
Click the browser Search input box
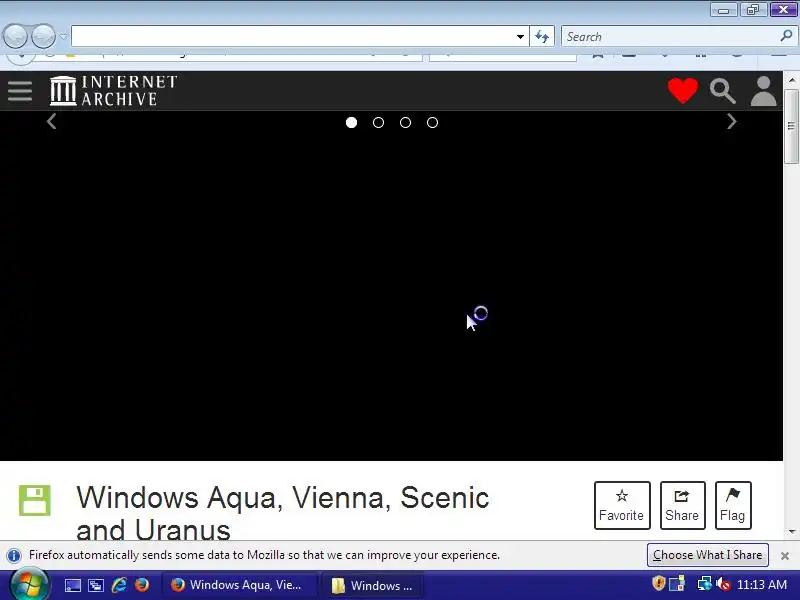coord(670,37)
